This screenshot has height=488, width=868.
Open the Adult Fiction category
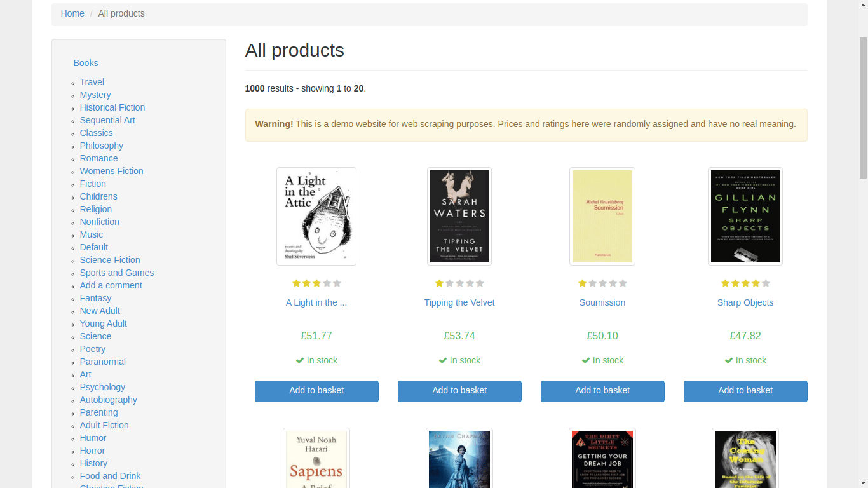point(104,425)
